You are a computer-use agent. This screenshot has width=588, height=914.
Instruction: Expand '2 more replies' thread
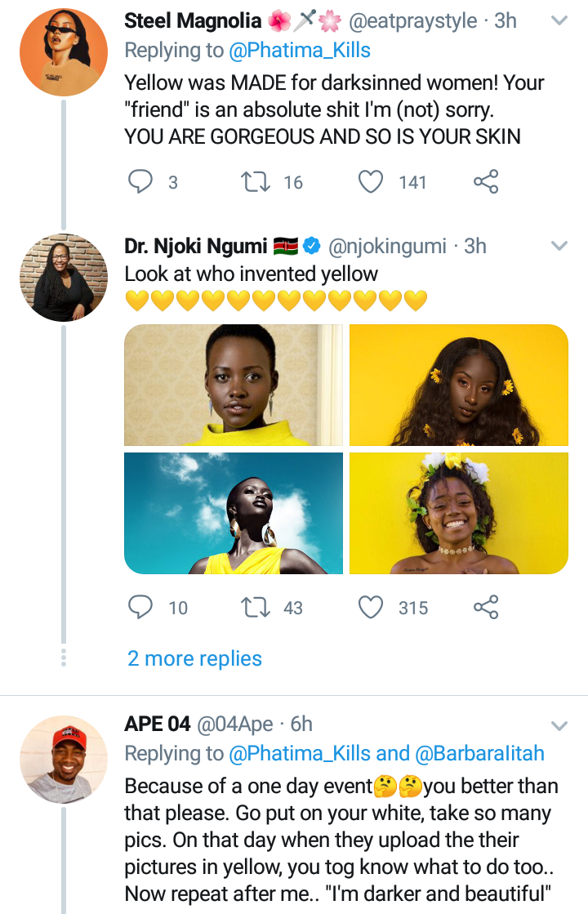194,658
